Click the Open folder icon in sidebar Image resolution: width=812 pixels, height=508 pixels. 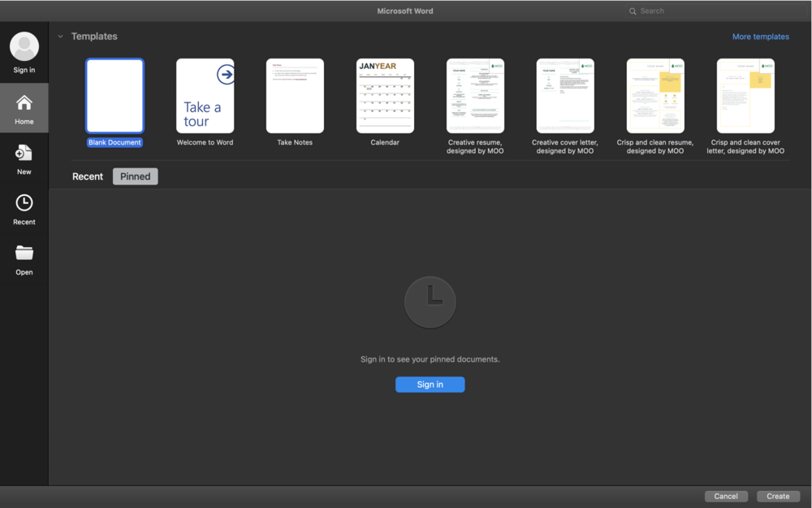point(24,258)
